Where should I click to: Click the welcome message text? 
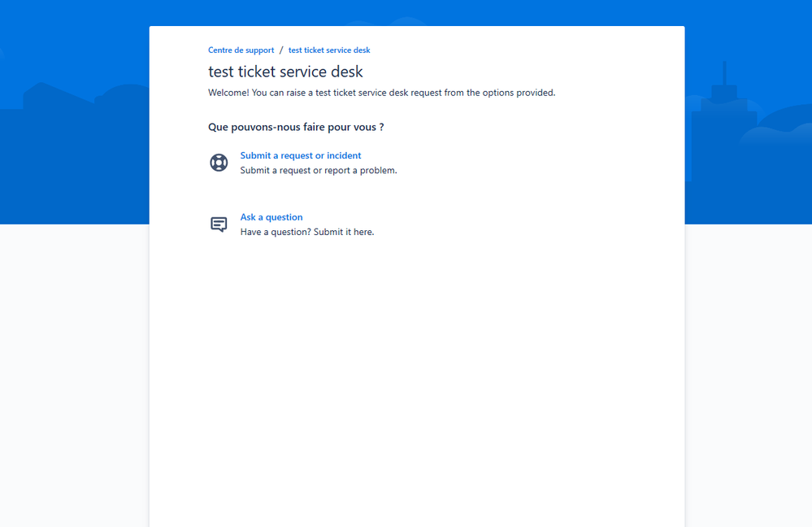click(x=382, y=92)
